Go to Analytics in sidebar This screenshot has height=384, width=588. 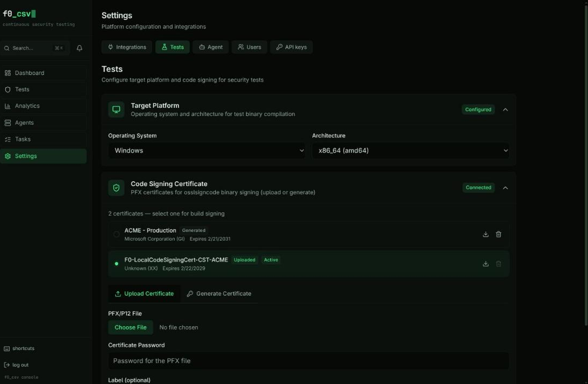tap(44, 106)
